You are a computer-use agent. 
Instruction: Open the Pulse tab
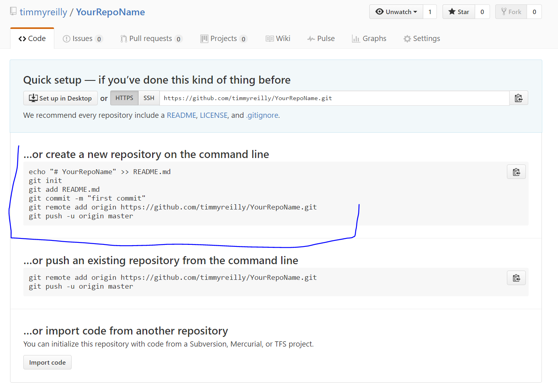pos(321,39)
